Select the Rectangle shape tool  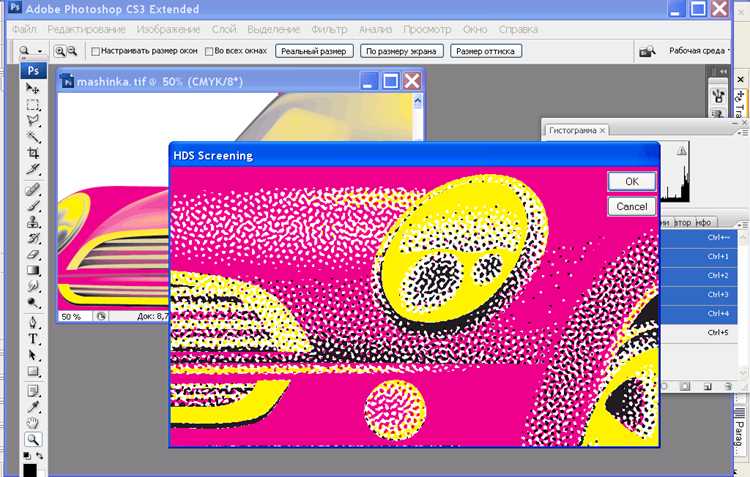point(33,371)
